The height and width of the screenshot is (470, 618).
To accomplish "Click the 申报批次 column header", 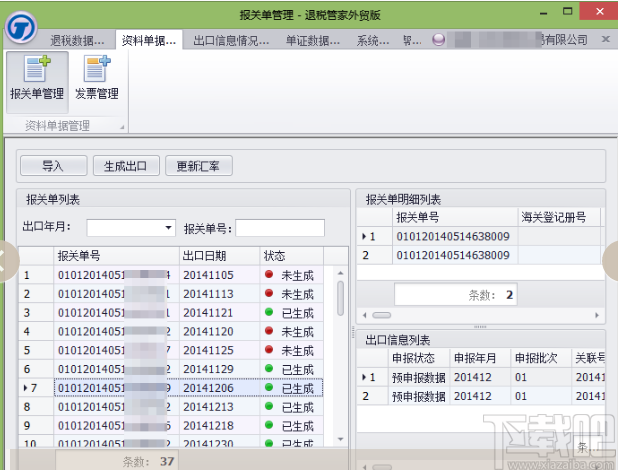I will click(x=541, y=358).
